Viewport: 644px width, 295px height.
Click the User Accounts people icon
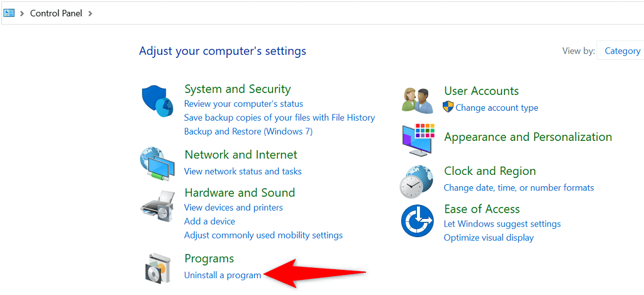coord(417,99)
